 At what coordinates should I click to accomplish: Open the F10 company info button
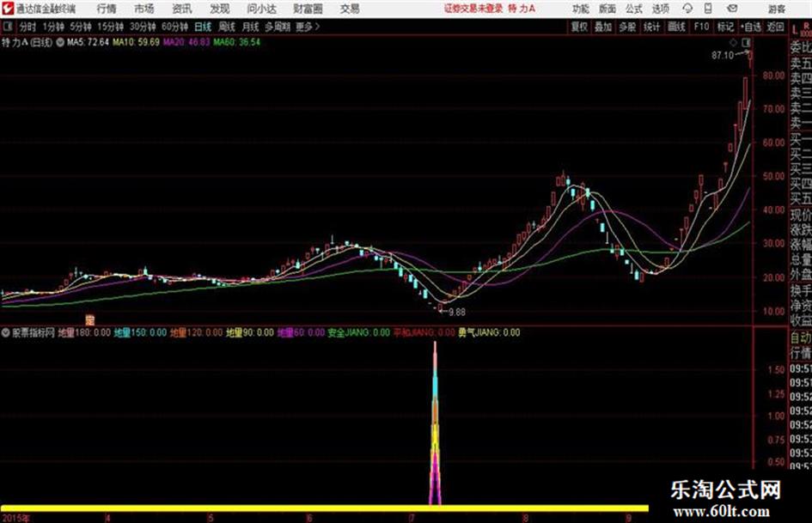point(702,27)
